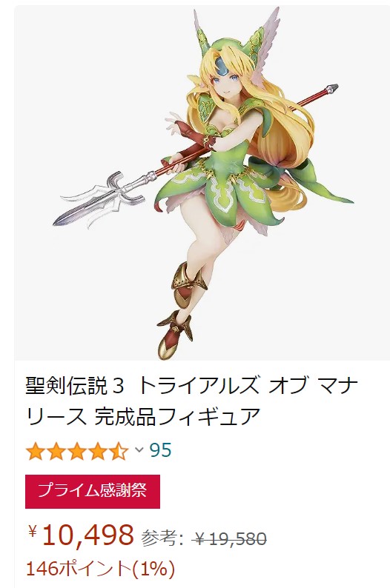Click the リース 完成品フィギュア title line

tap(142, 416)
